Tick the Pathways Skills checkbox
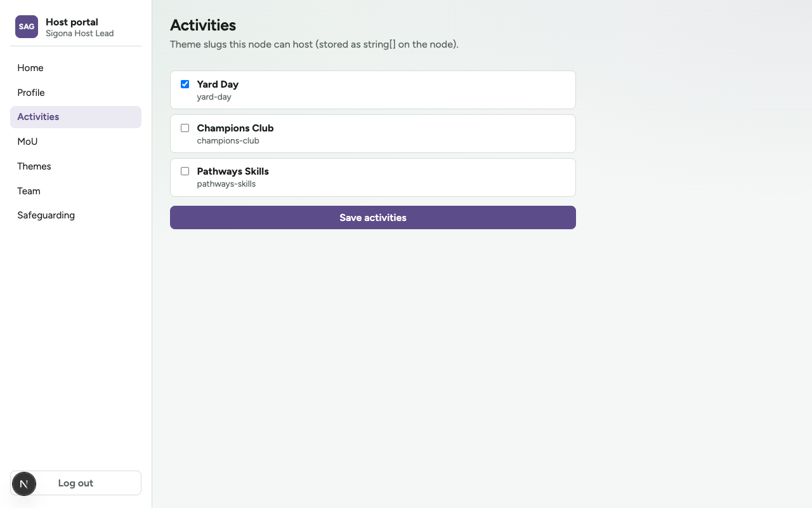 [185, 171]
